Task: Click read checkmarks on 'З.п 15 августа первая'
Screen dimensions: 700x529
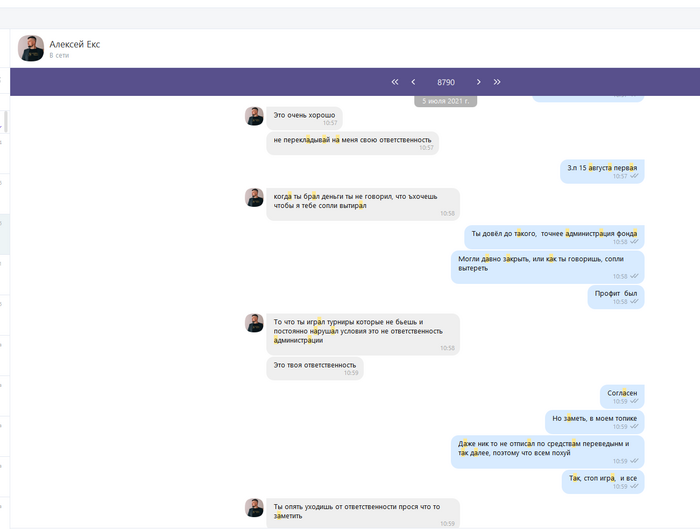Action: click(634, 176)
